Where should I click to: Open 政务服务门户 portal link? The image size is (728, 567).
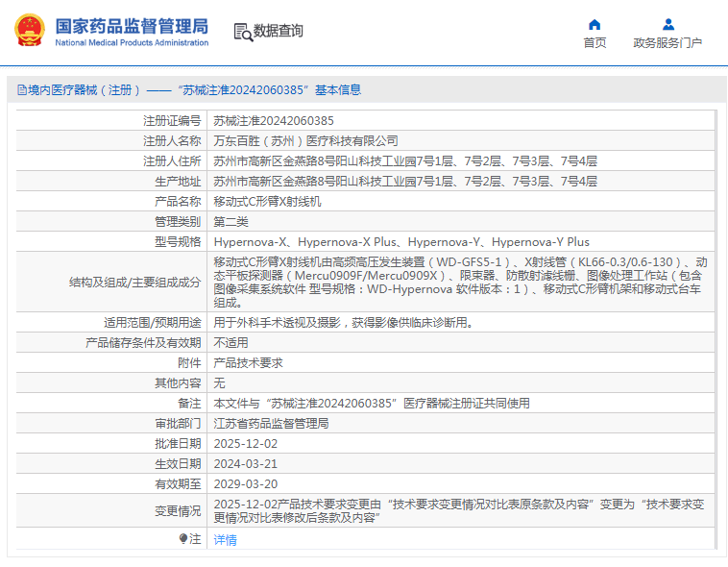tap(667, 42)
